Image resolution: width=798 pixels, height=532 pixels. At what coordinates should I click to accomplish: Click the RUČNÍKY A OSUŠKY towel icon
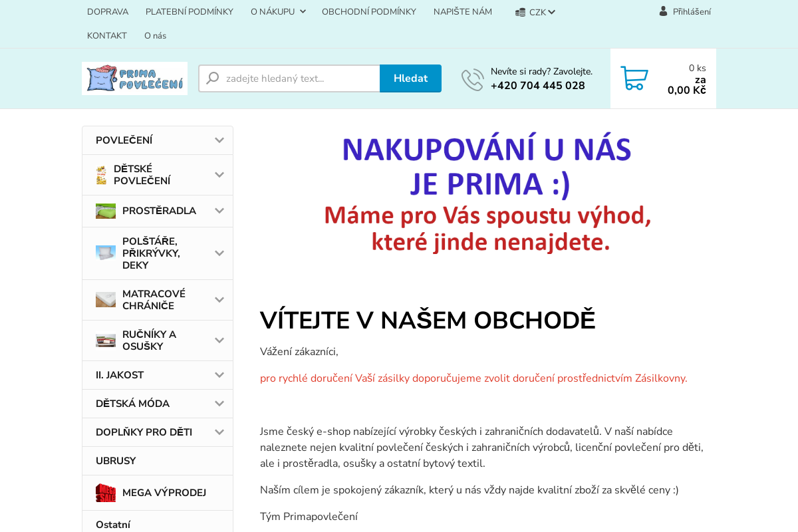point(106,340)
